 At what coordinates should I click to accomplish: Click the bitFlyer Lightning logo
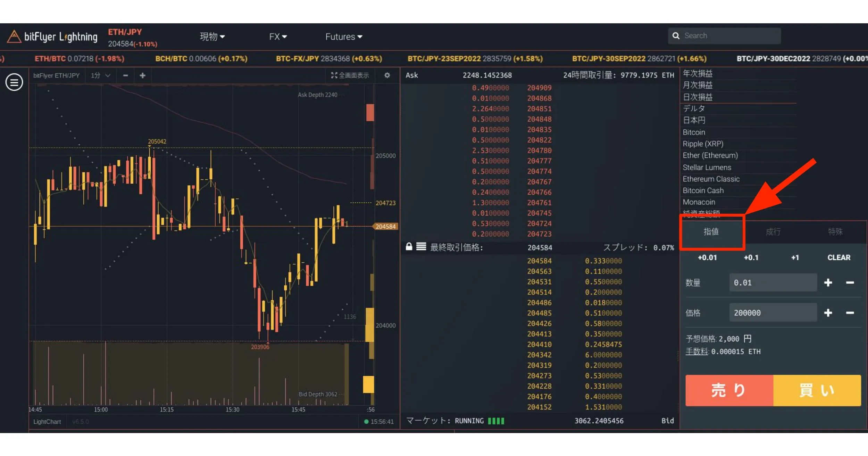[x=52, y=36]
